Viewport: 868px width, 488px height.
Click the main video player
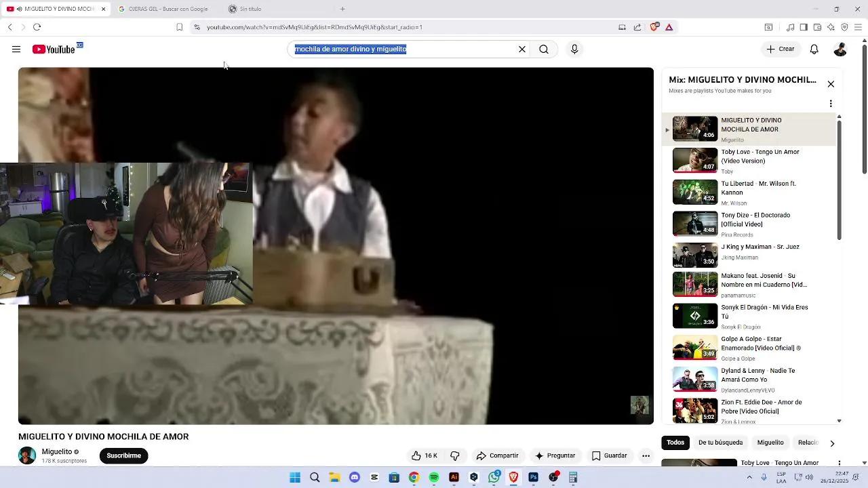(x=336, y=245)
